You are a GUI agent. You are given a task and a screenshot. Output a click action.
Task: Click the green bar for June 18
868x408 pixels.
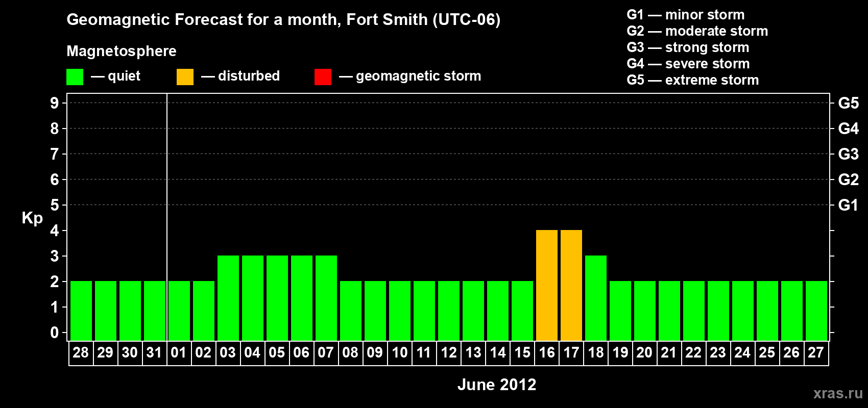point(596,298)
